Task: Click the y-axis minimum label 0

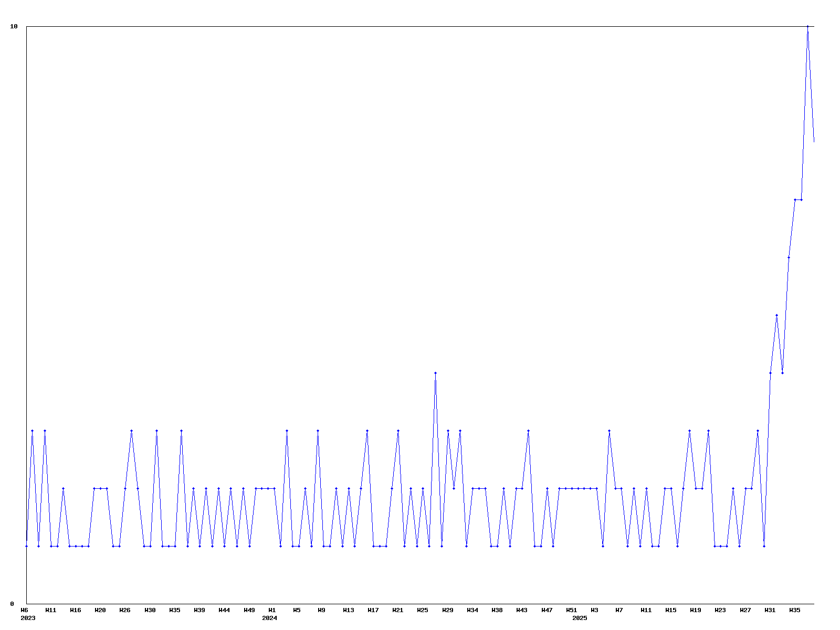Action: 12,604
